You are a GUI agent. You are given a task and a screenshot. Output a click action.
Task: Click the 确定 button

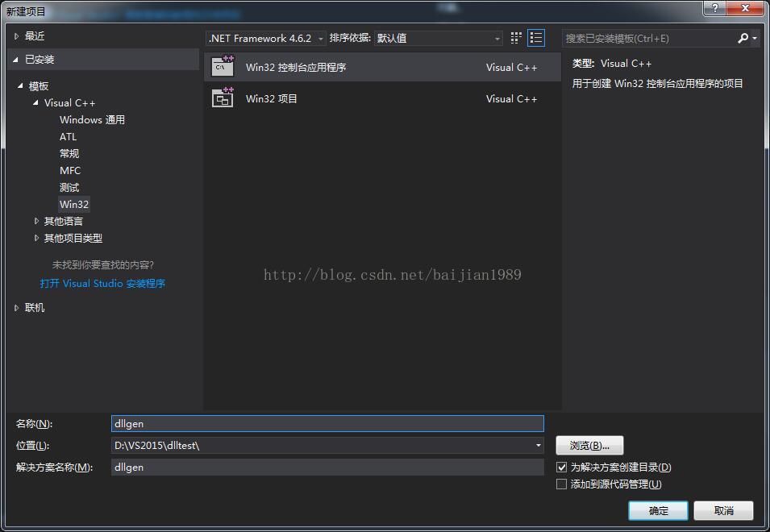click(x=658, y=511)
